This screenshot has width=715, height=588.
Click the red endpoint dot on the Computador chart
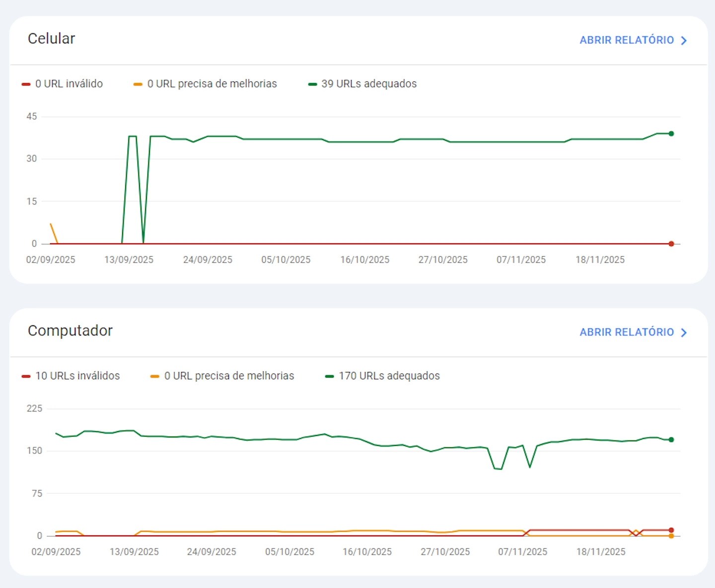[671, 529]
